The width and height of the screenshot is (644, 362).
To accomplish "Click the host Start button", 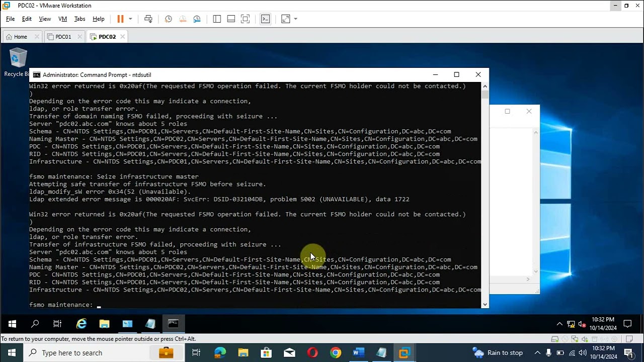I will 12,353.
